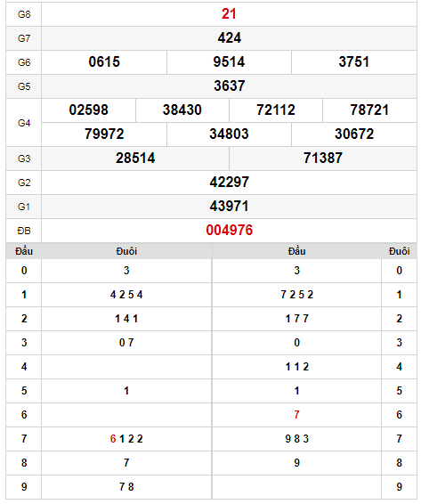
Task: Select G3 number 28514
Action: 135,159
